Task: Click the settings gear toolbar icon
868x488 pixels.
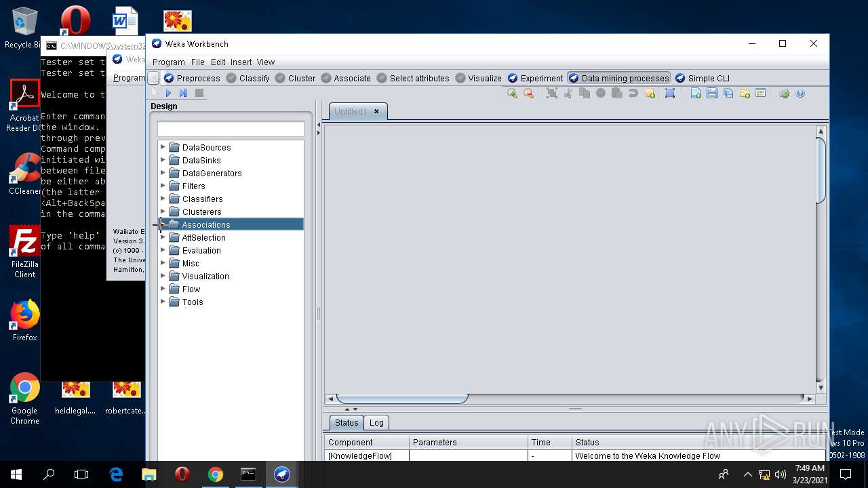Action: (x=785, y=94)
